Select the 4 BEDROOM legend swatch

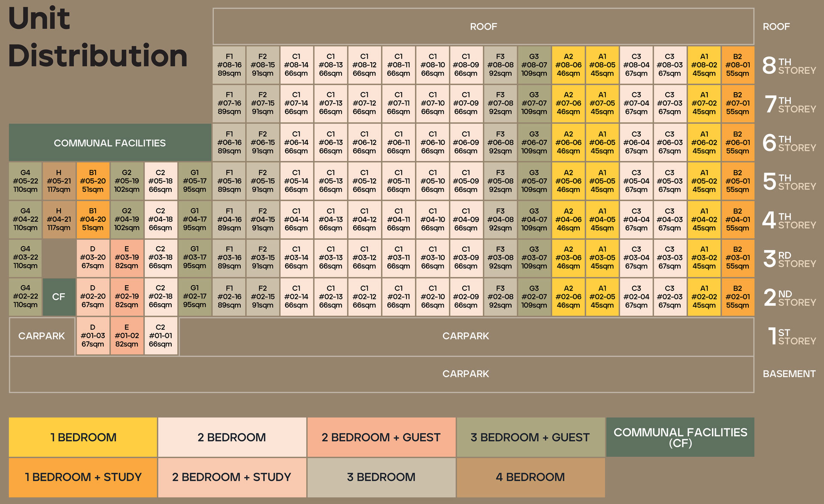(531, 477)
